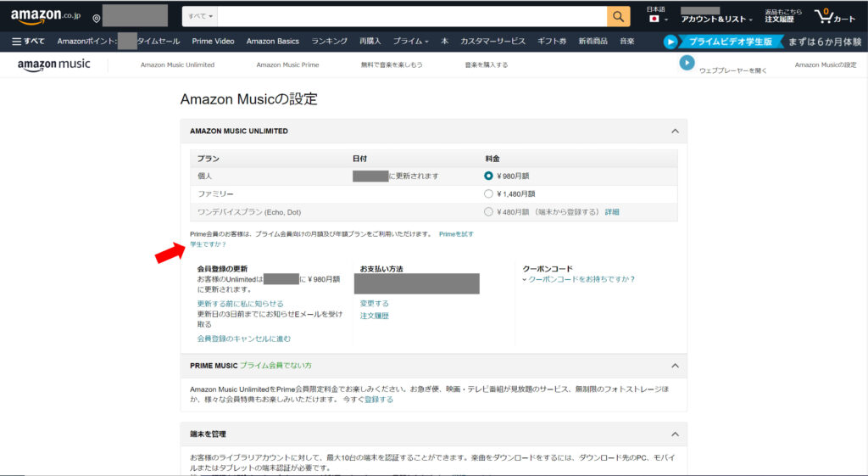
Task: Click the プライム会員でない方 label
Action: (x=275, y=366)
